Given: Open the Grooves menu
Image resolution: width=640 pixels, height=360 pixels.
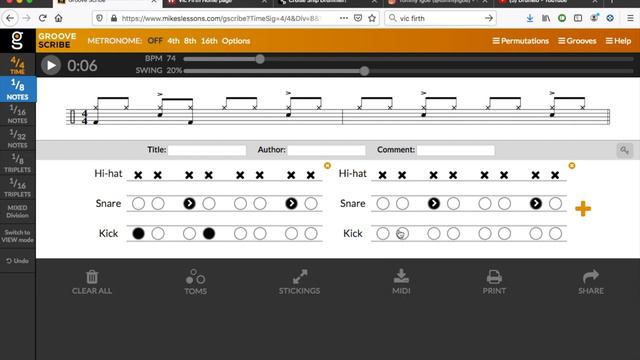Looking at the screenshot, I should 577,41.
